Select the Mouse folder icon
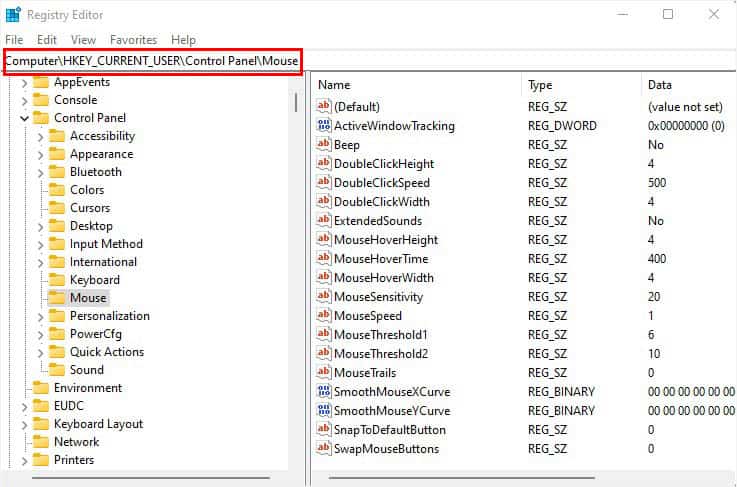737x487 pixels. pyautogui.click(x=57, y=298)
